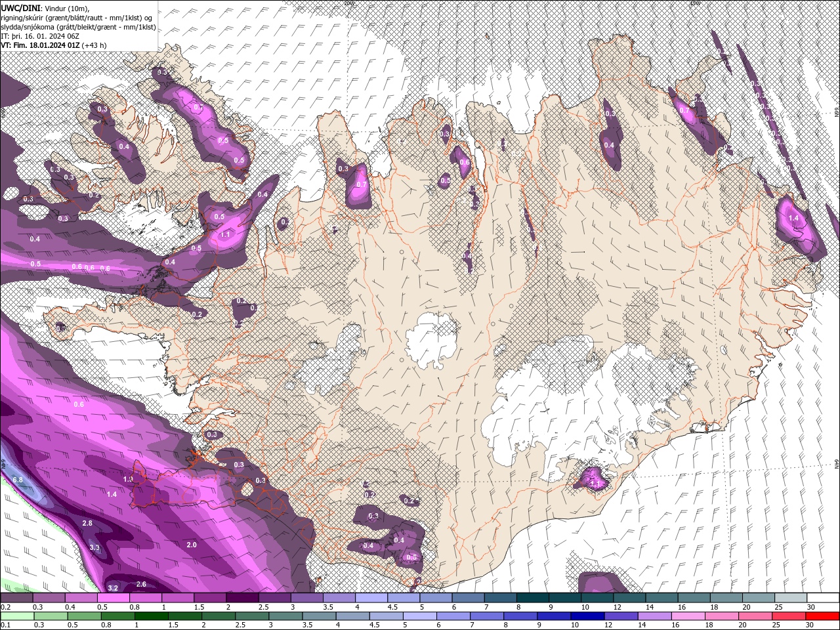Click the 'slydda/snjókoma' legend description line
The height and width of the screenshot is (630, 840).
[x=78, y=27]
